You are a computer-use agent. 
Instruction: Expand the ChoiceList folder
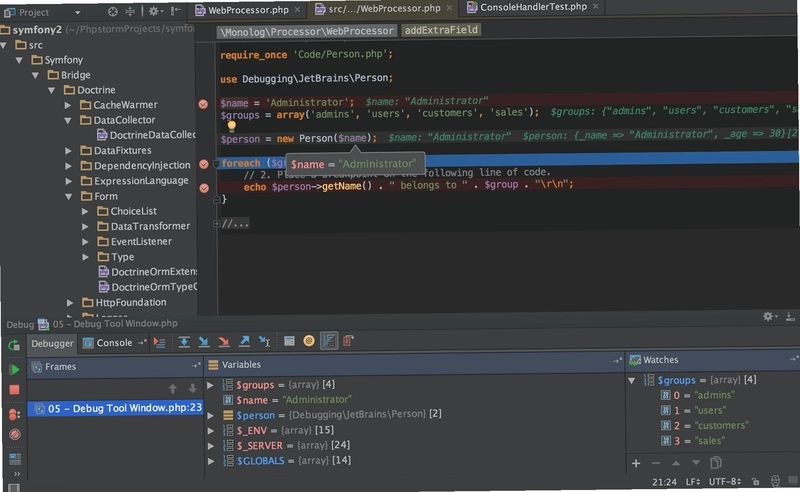tap(85, 211)
